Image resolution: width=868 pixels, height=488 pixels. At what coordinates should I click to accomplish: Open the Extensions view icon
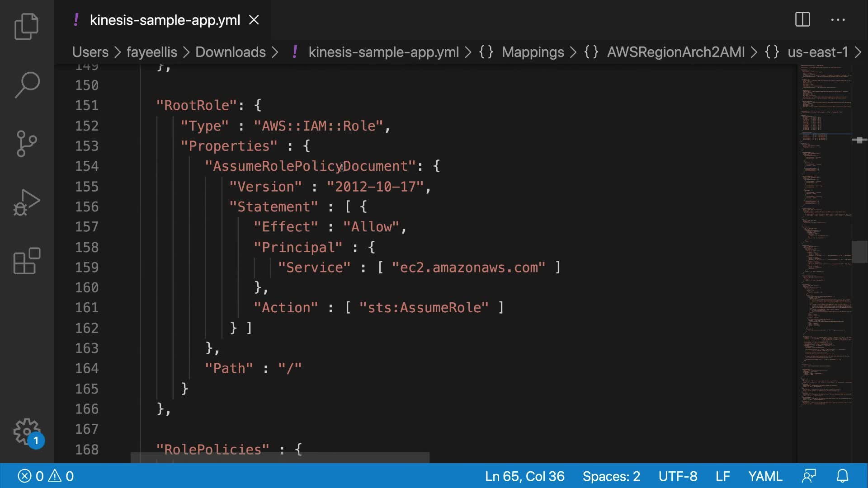27,261
